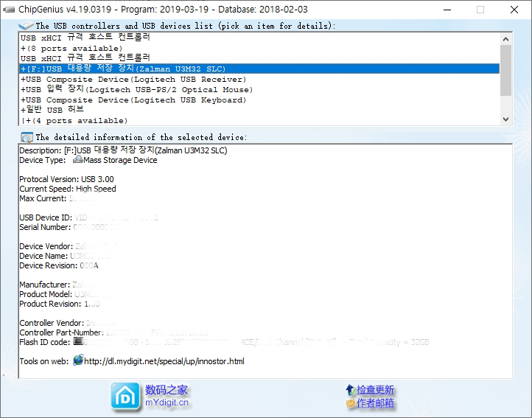Click the Product Revision line

[60, 304]
